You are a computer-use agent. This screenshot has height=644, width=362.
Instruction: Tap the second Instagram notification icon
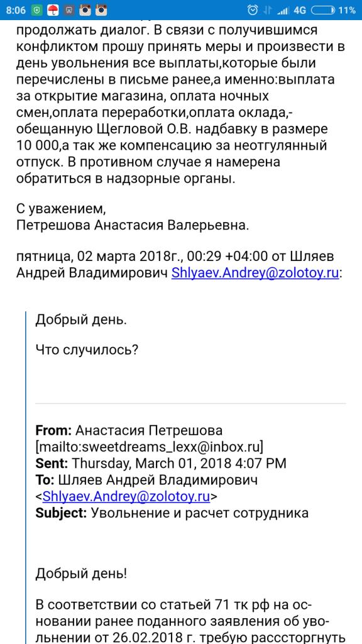pyautogui.click(x=101, y=10)
